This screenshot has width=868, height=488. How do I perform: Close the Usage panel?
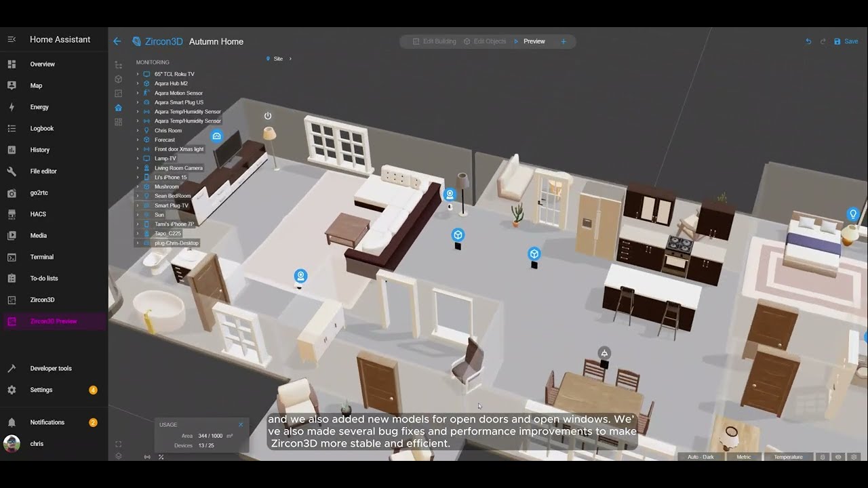point(241,425)
